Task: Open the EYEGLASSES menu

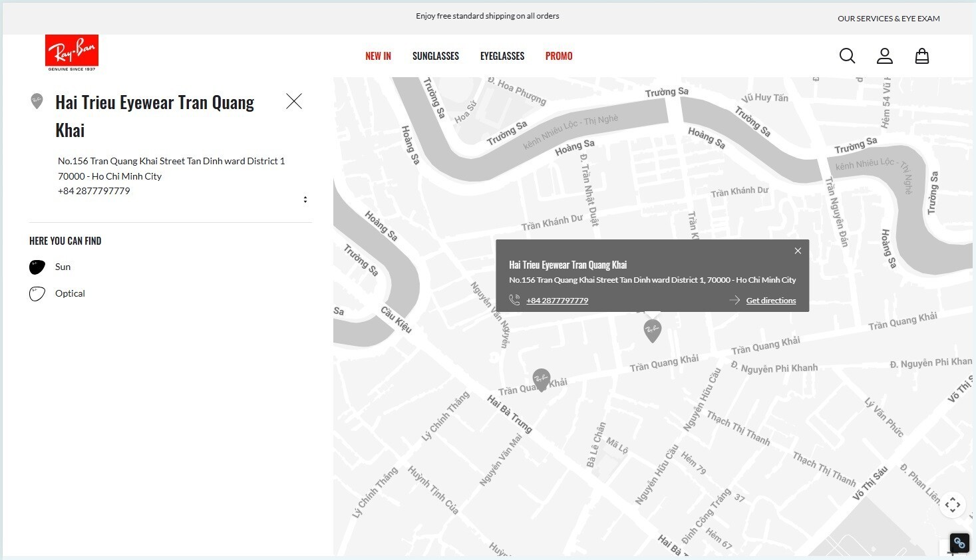Action: (502, 56)
